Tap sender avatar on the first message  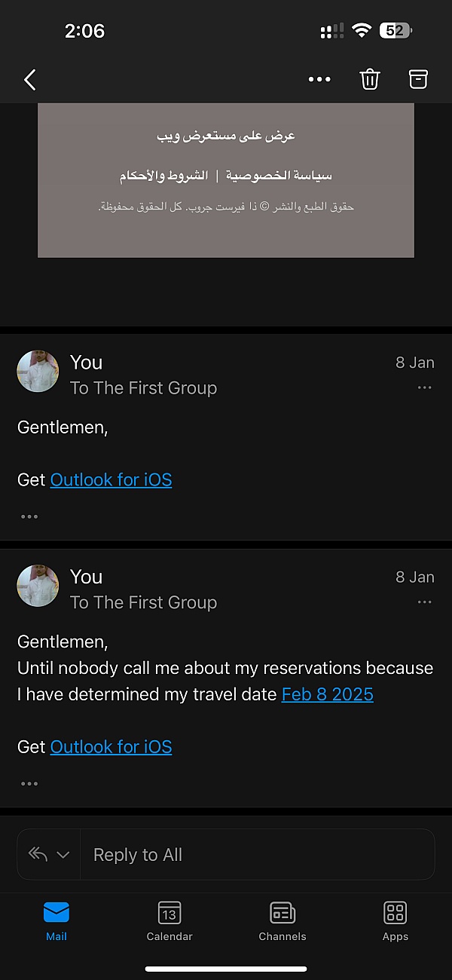click(x=38, y=372)
